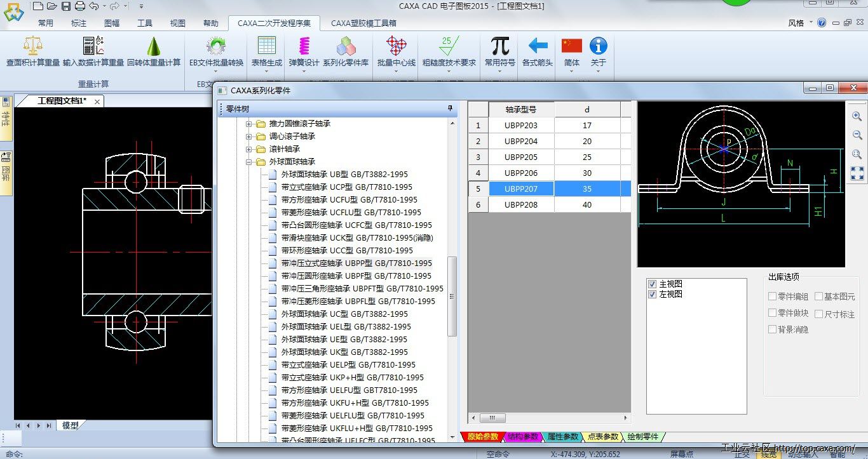This screenshot has width=868, height=459.
Task: Enable the 零件编组 option checkbox
Action: tap(773, 296)
